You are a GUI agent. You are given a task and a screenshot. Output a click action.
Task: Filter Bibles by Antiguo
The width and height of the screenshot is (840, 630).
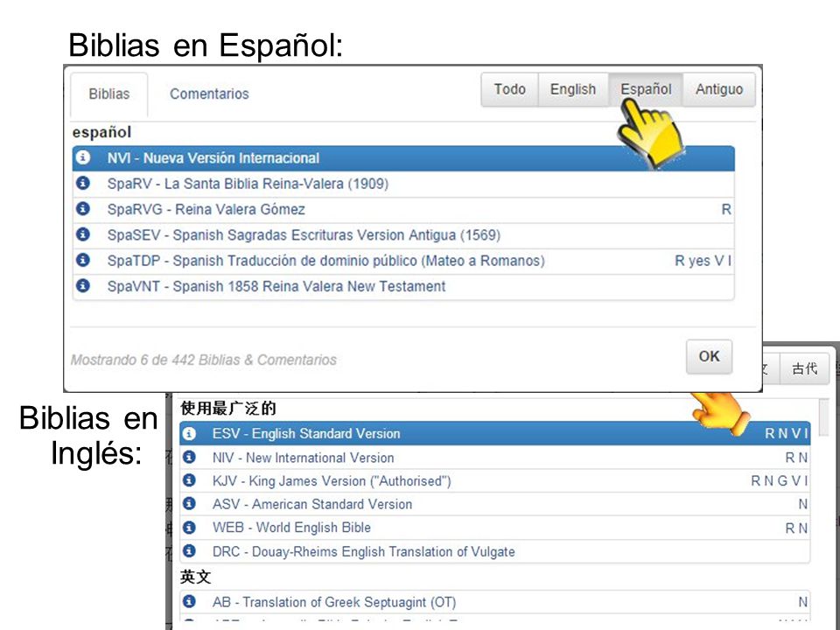[719, 89]
